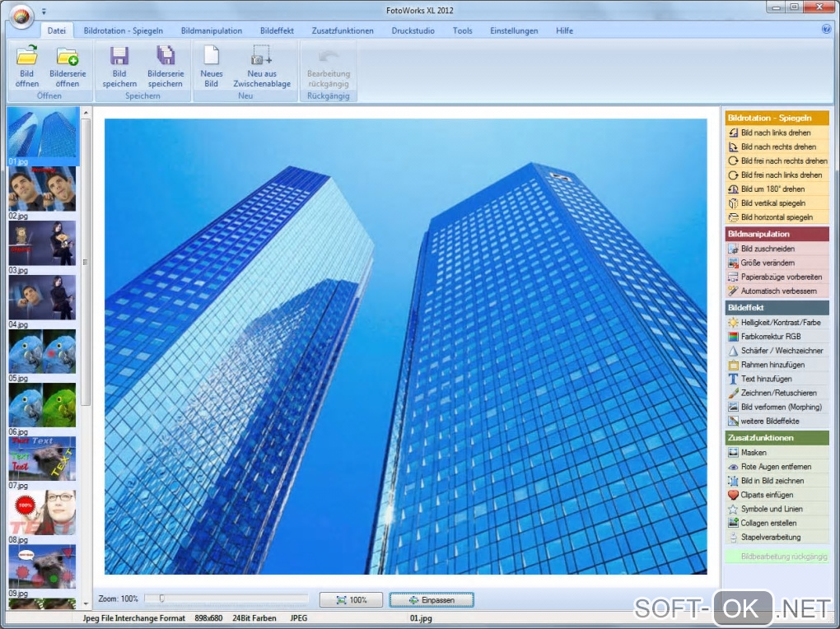
Task: Insert cliparts with Cliparts einfügen
Action: coord(777,495)
